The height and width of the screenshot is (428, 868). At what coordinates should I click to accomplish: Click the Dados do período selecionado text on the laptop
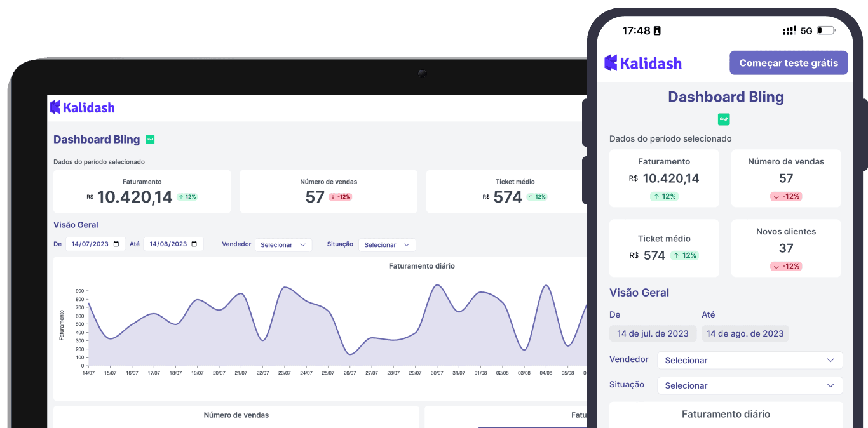point(99,162)
